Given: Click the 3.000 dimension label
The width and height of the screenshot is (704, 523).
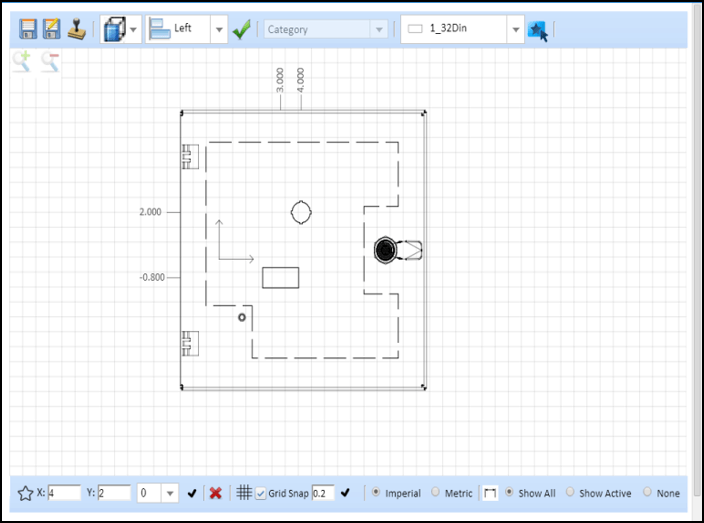Looking at the screenshot, I should tap(280, 80).
